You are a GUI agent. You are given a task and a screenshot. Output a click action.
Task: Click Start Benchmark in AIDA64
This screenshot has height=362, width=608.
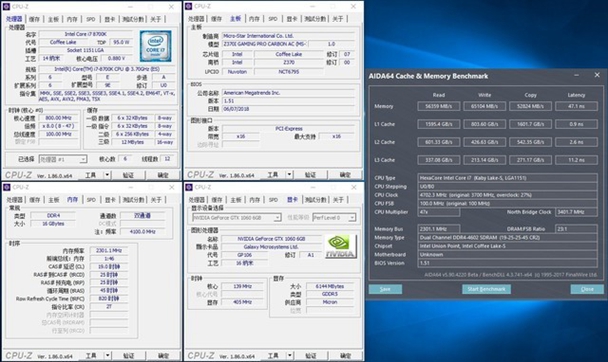point(486,289)
